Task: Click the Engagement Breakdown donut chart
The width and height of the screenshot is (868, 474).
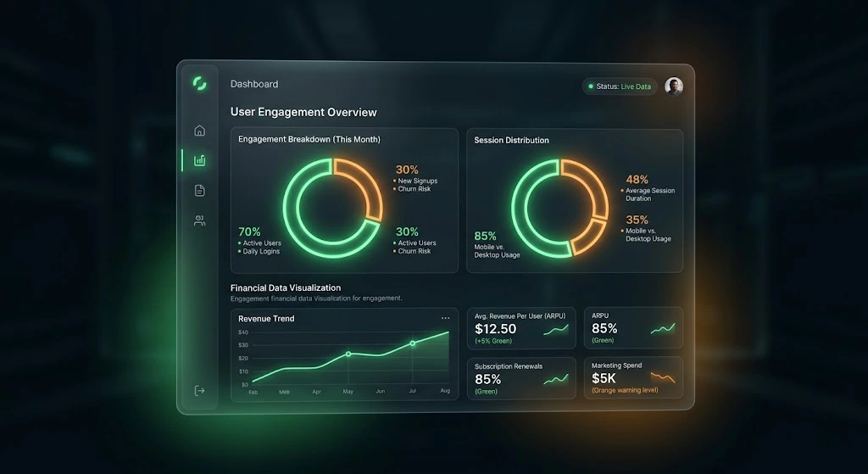Action: click(332, 209)
